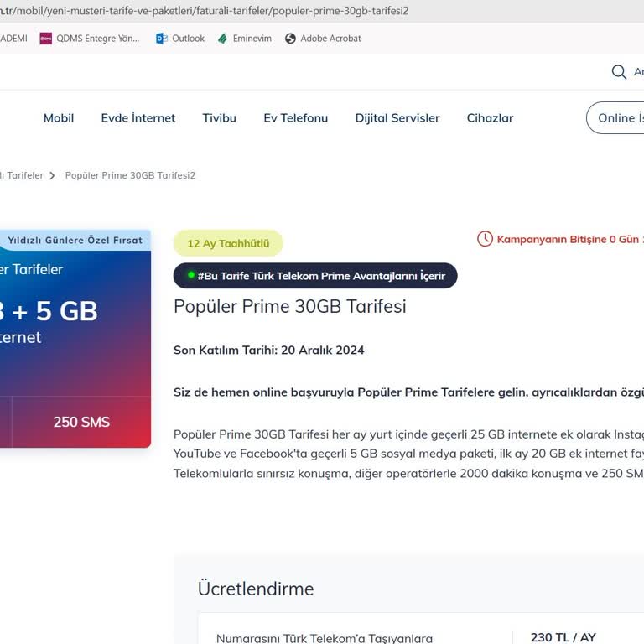Click the breadcrumb chevron after Tarifeler
The width and height of the screenshot is (644, 644).
52,176
